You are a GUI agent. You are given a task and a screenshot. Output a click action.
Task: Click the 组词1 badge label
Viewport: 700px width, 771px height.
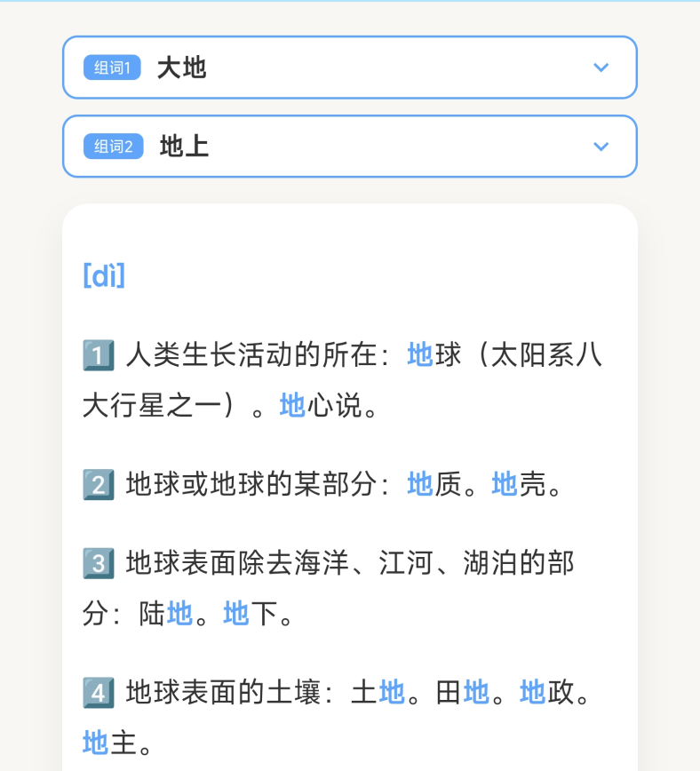coord(112,68)
